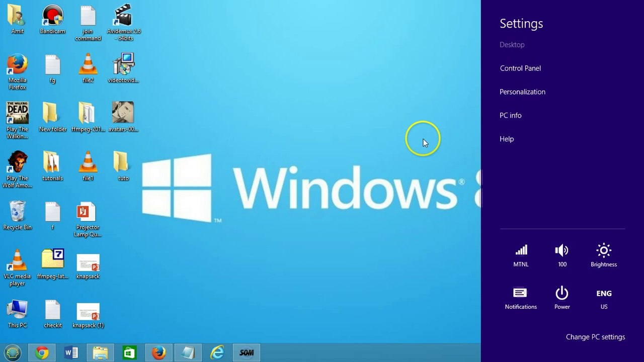644x362 pixels.
Task: Select the 'file1' VLC media file
Action: point(88,166)
